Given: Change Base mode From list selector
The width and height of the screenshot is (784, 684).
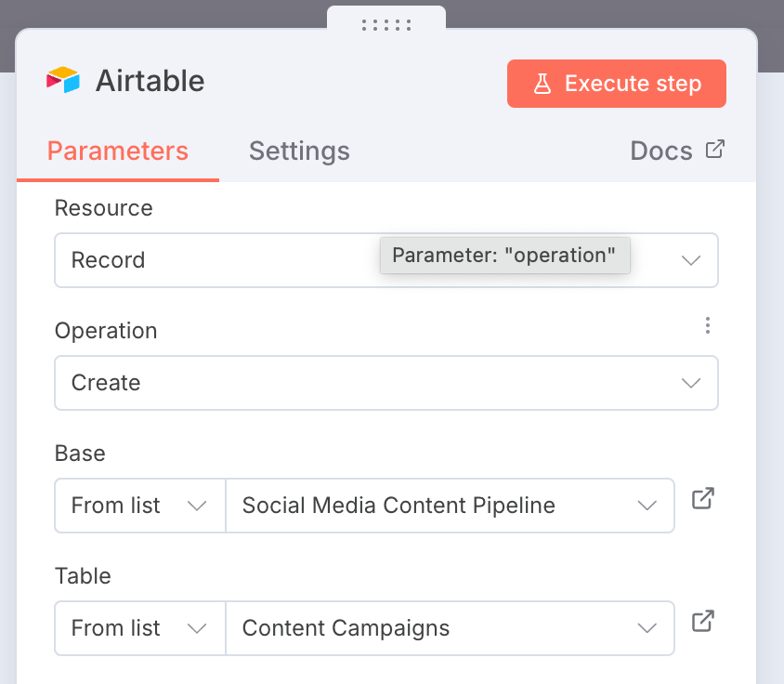Looking at the screenshot, I should tap(139, 506).
